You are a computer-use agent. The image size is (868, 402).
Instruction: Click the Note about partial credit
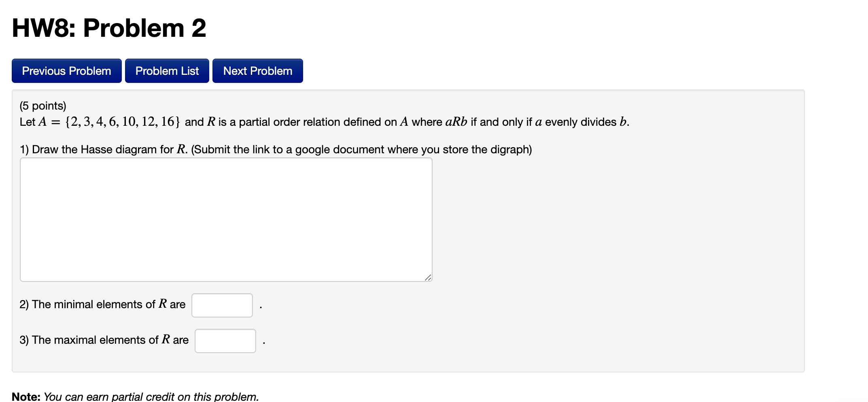click(x=135, y=396)
